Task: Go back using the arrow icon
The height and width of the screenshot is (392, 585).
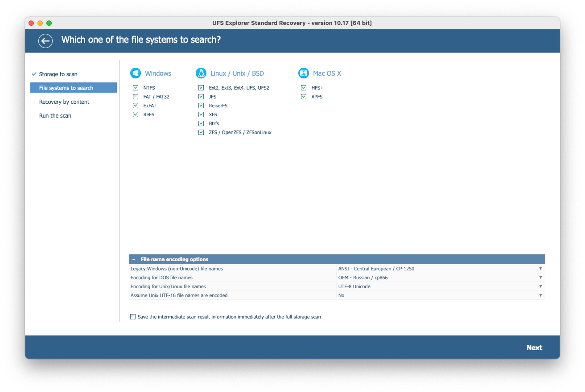Action: [x=45, y=41]
